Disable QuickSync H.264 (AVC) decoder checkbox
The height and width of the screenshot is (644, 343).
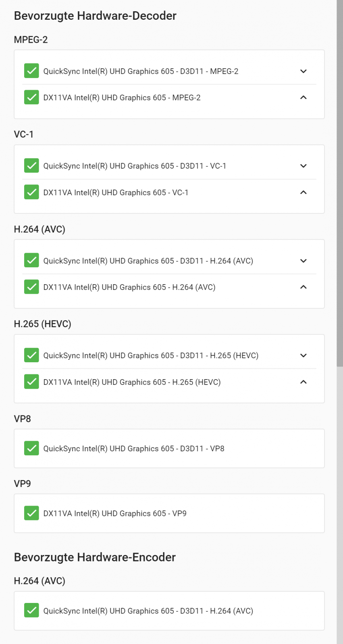pos(31,260)
